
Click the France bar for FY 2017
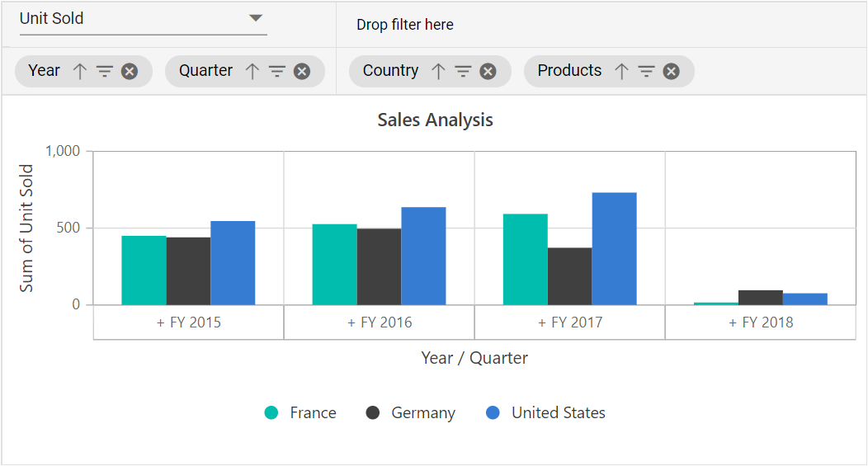[x=526, y=260]
